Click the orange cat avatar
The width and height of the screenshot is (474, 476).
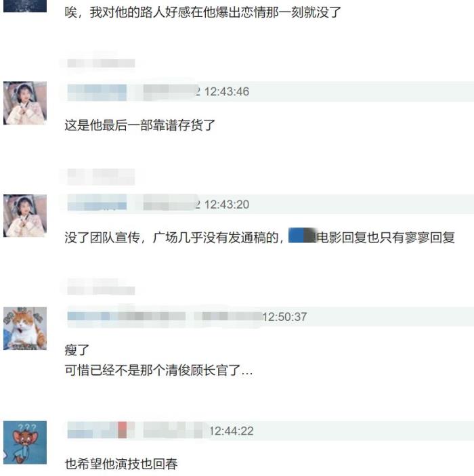[x=25, y=328]
